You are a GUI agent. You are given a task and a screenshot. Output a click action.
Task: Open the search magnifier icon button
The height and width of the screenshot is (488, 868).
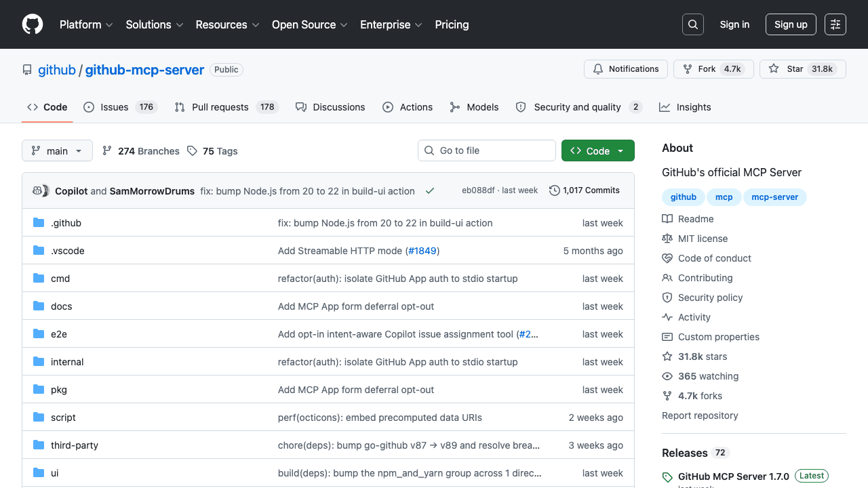(x=693, y=24)
